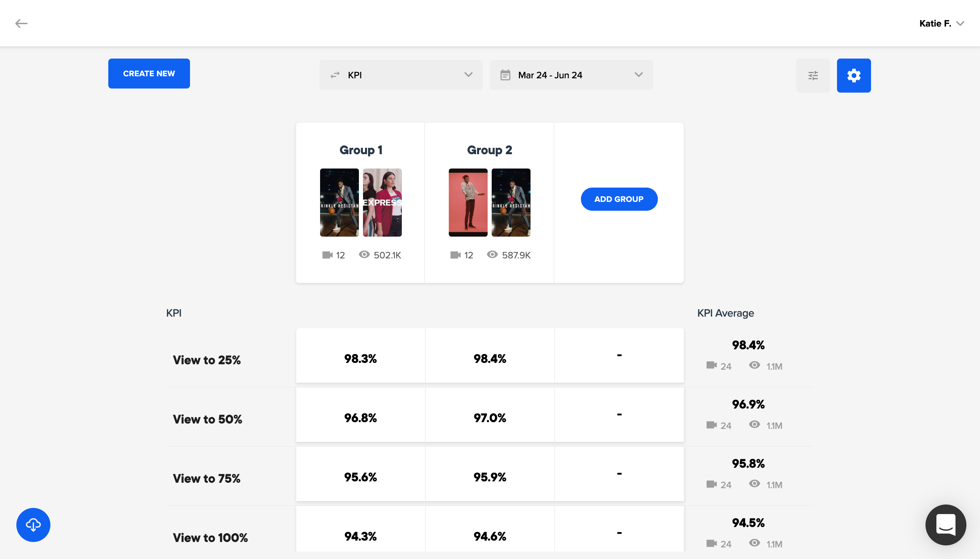Click Group 2 video camera icon
This screenshot has height=559, width=980.
click(x=455, y=255)
